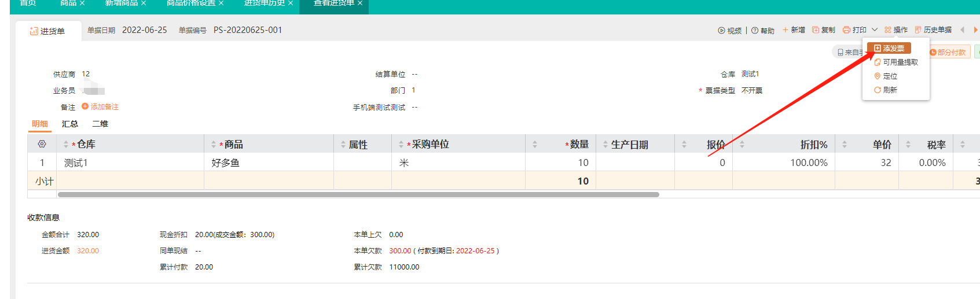Expand the print options dropdown arrow
This screenshot has height=299, width=980.
coord(875,30)
